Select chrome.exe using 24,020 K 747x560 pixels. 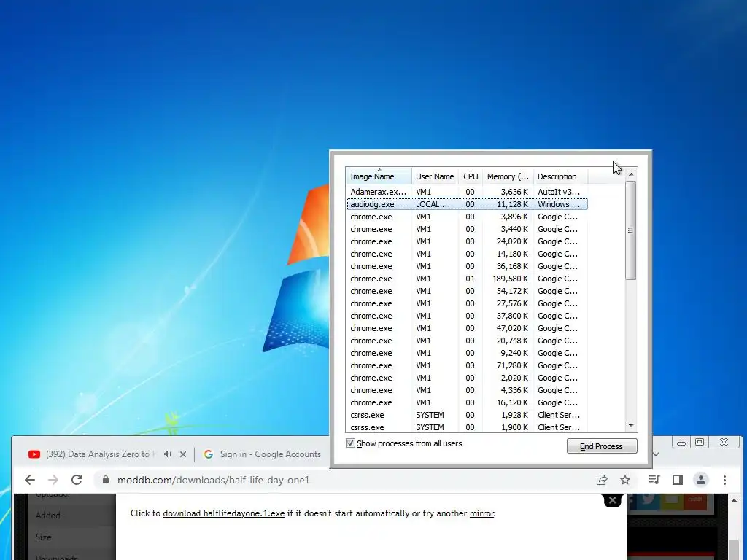point(467,241)
